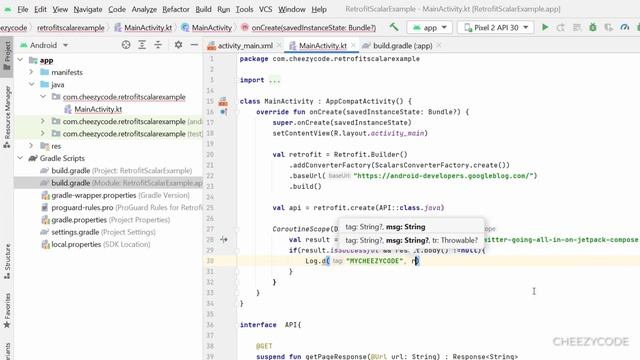
Task: Expand folded import block
Action: point(275,80)
